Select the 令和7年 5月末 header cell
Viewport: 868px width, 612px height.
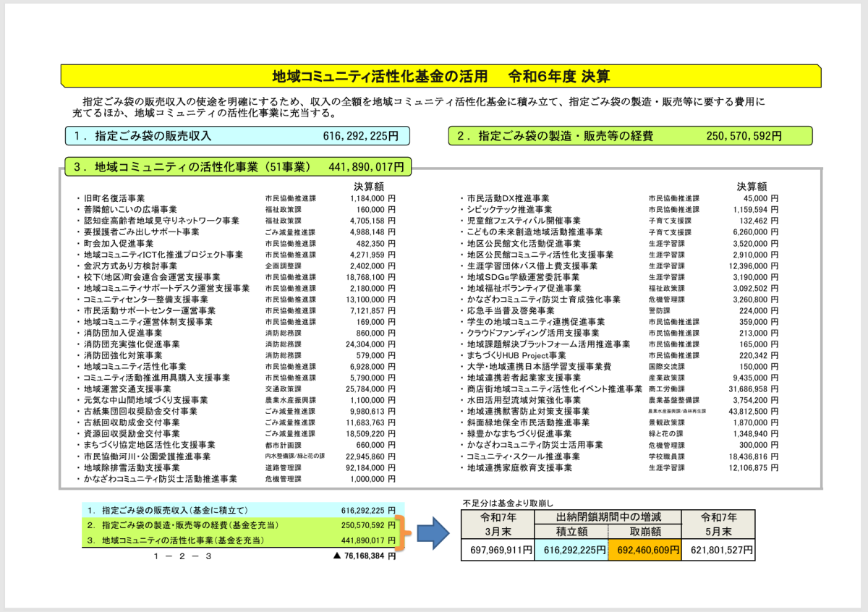718,524
